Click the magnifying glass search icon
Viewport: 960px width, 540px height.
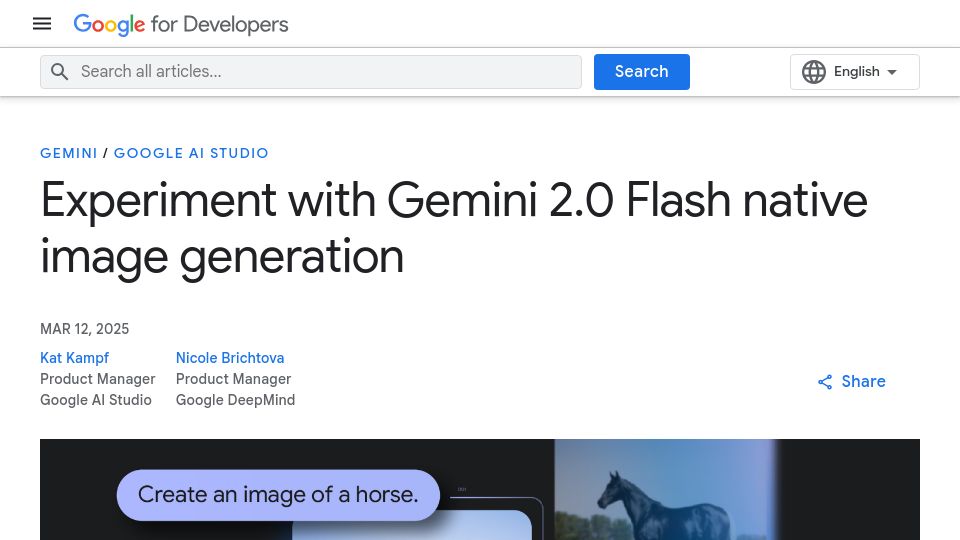tap(59, 72)
